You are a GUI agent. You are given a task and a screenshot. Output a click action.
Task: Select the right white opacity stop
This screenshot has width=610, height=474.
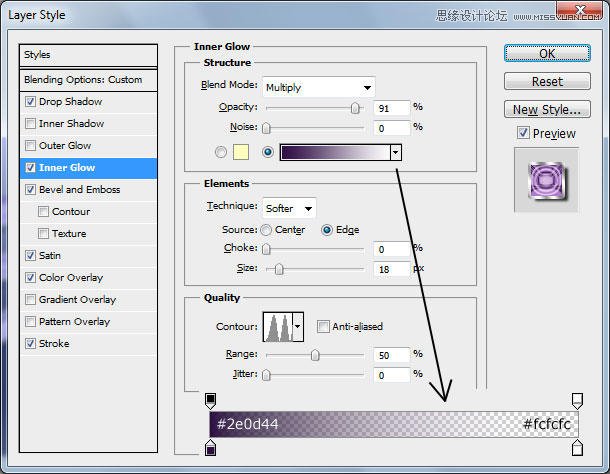(x=577, y=401)
